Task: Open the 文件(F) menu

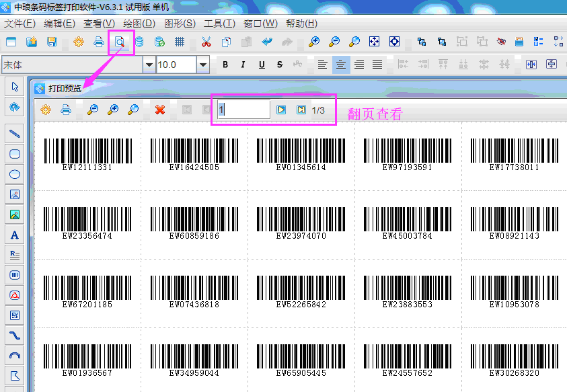Action: 20,24
